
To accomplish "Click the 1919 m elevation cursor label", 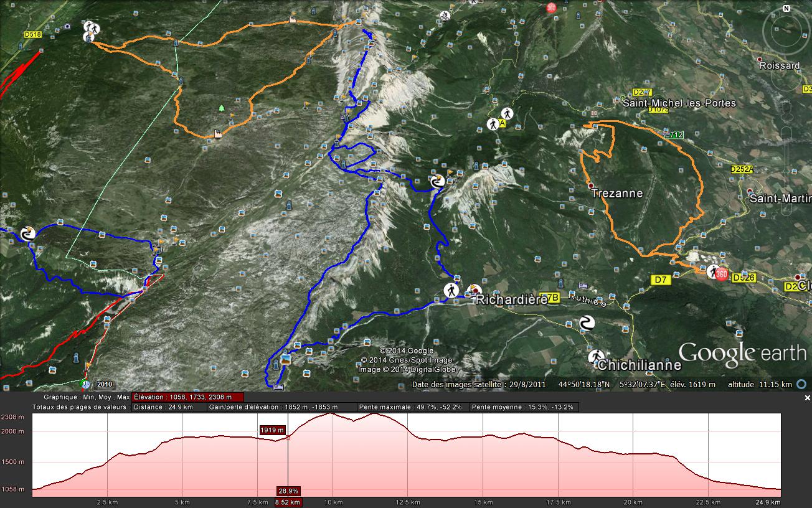I will [x=273, y=430].
